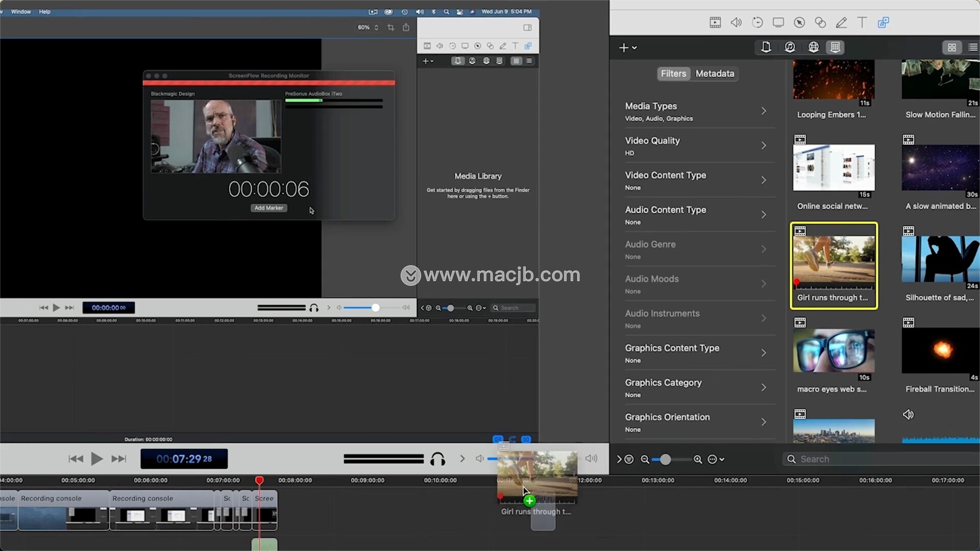980x551 pixels.
Task: Adjust the small preview volume slider
Action: (375, 308)
